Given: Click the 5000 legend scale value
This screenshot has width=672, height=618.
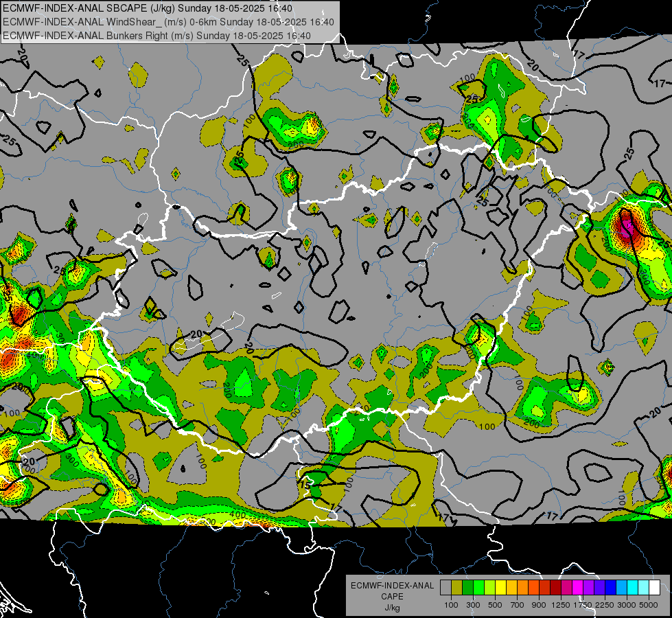Looking at the screenshot, I should 649,605.
